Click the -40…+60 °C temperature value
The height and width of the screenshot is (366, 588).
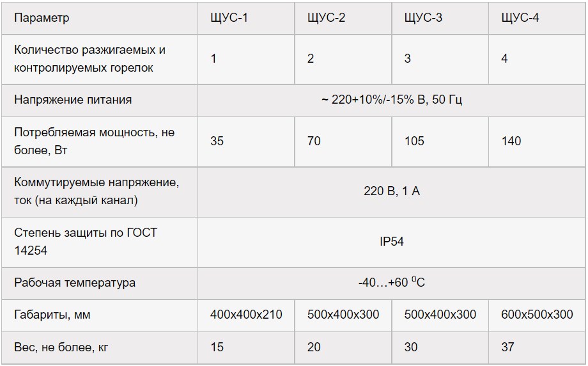coord(392,283)
